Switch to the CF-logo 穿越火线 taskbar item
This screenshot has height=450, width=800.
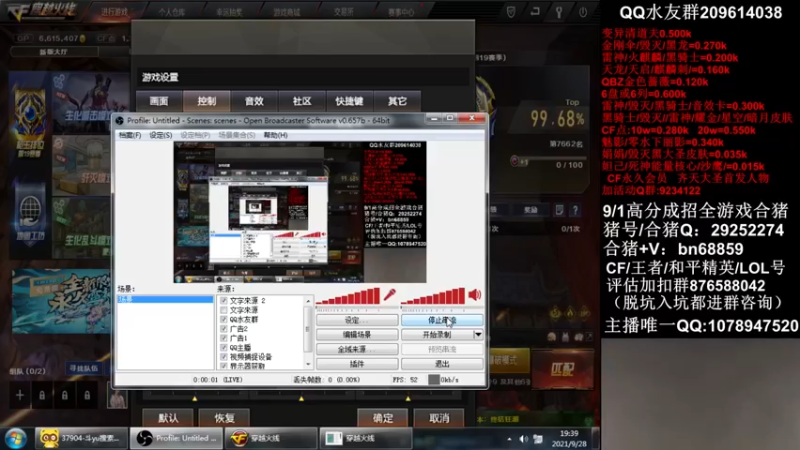271,438
